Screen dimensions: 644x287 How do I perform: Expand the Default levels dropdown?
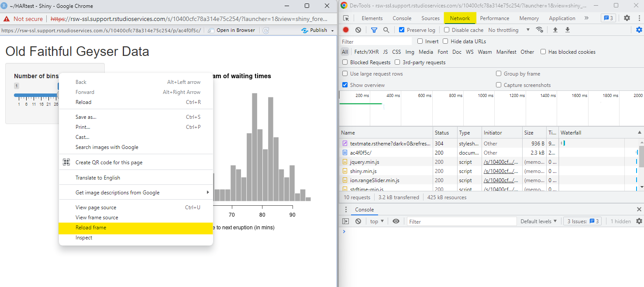click(x=538, y=221)
